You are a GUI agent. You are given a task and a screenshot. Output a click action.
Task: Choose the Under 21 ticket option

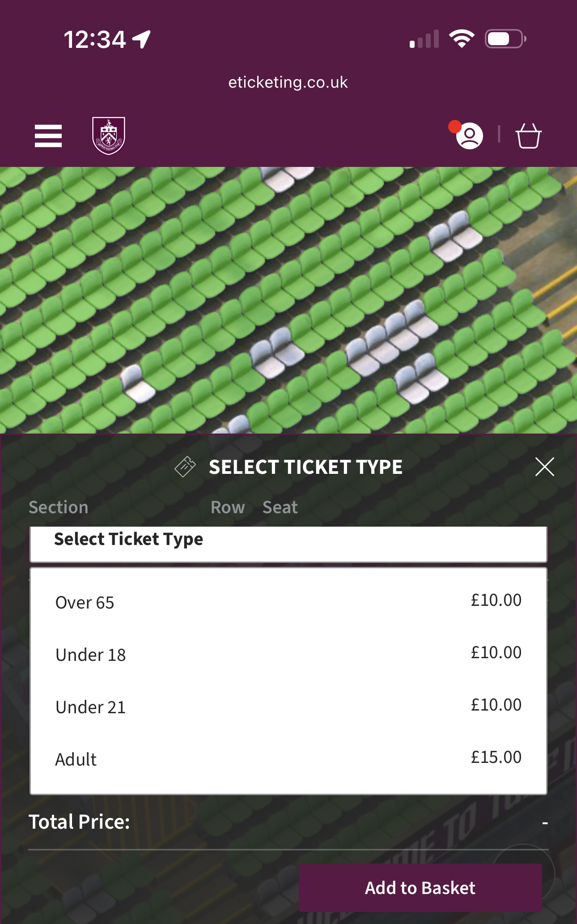tap(288, 707)
